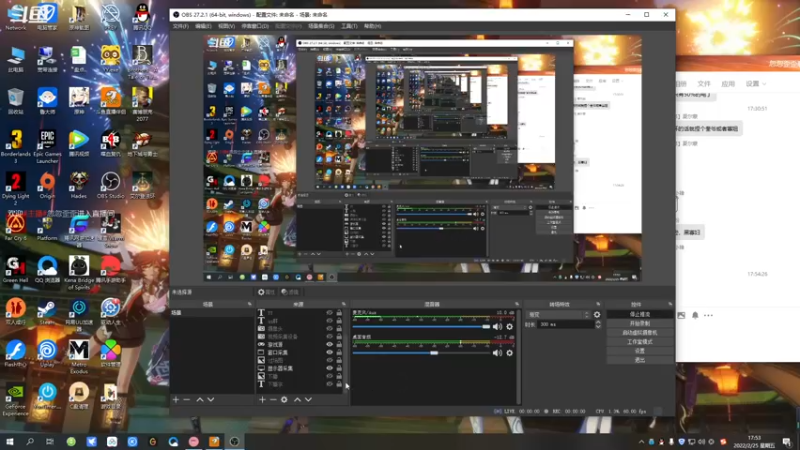Open the Edit menu in OBS

click(x=203, y=26)
